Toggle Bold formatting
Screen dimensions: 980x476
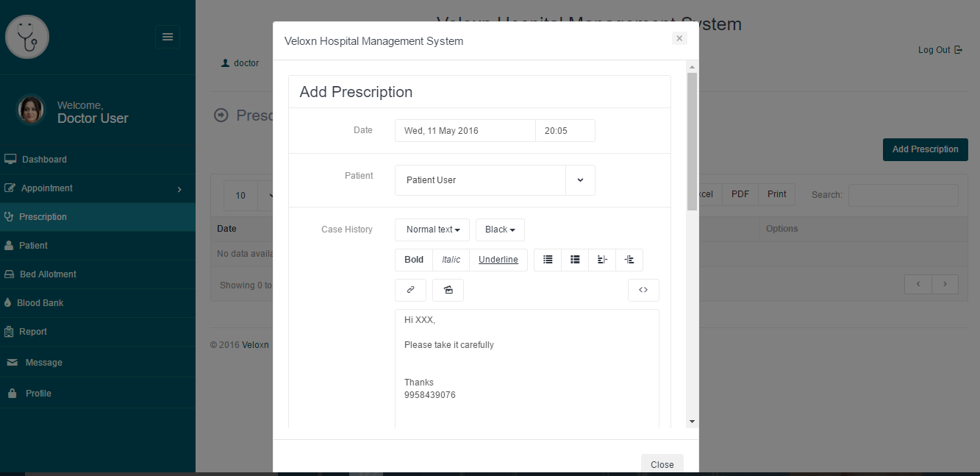point(414,260)
